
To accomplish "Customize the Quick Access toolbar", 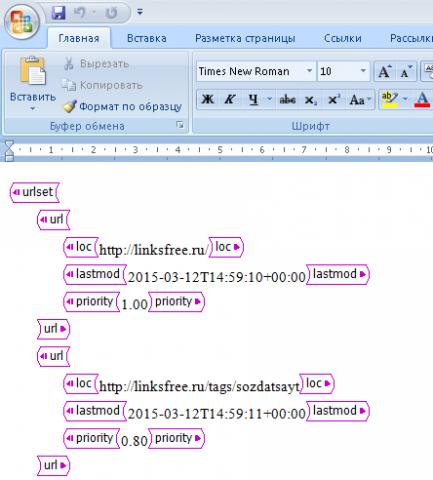I will (140, 12).
